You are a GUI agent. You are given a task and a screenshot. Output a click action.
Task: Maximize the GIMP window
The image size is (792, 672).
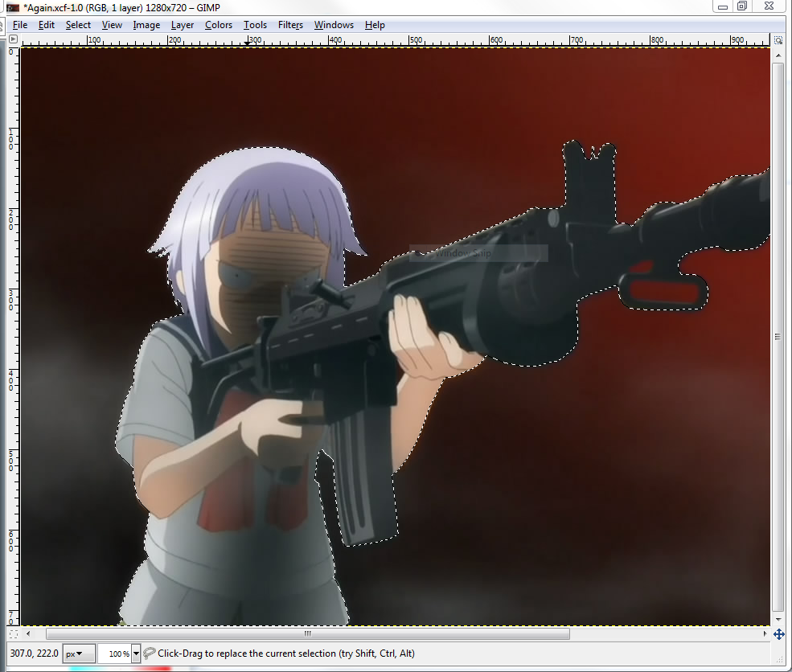coord(742,6)
